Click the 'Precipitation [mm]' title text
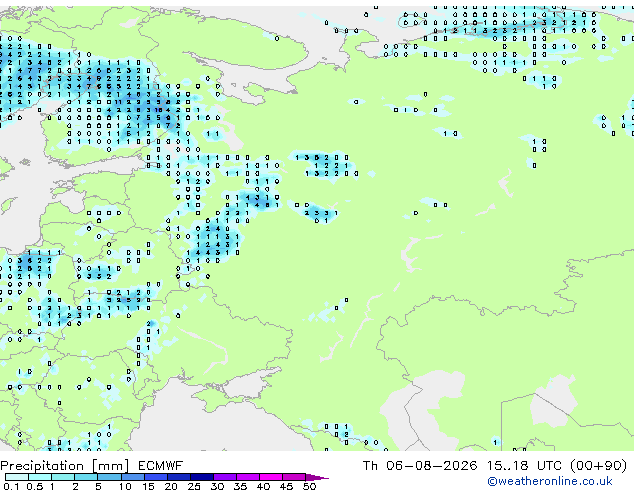The image size is (634, 490). (65, 466)
